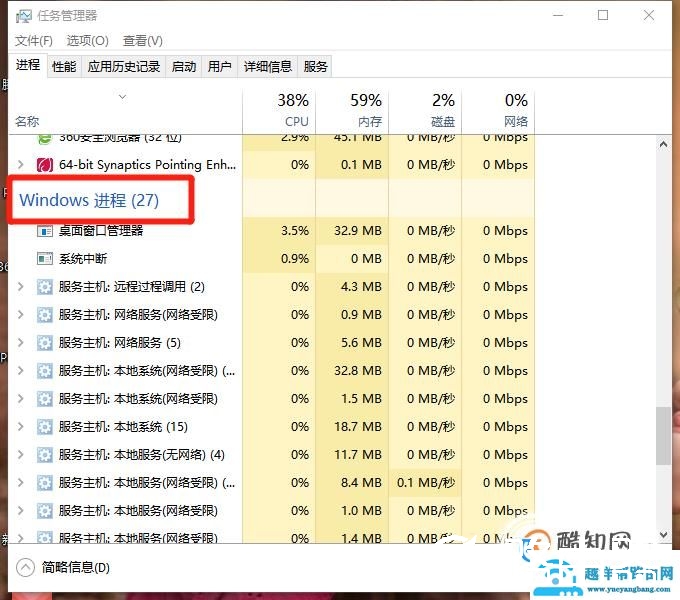Click the 32.9 MB memory value
Image resolution: width=680 pixels, height=600 pixels.
tap(358, 231)
